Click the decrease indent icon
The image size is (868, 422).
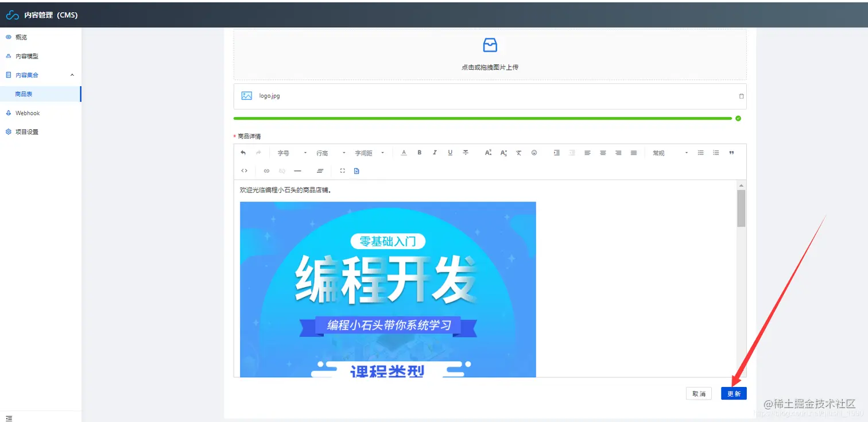572,153
